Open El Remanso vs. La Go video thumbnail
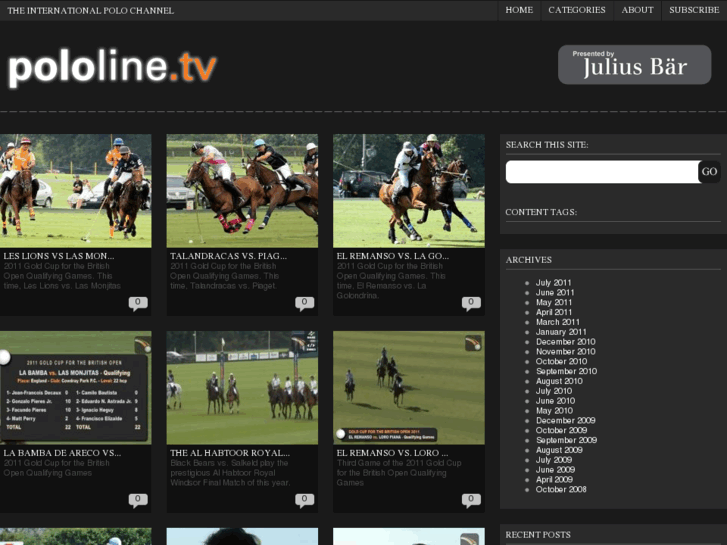 coord(408,191)
